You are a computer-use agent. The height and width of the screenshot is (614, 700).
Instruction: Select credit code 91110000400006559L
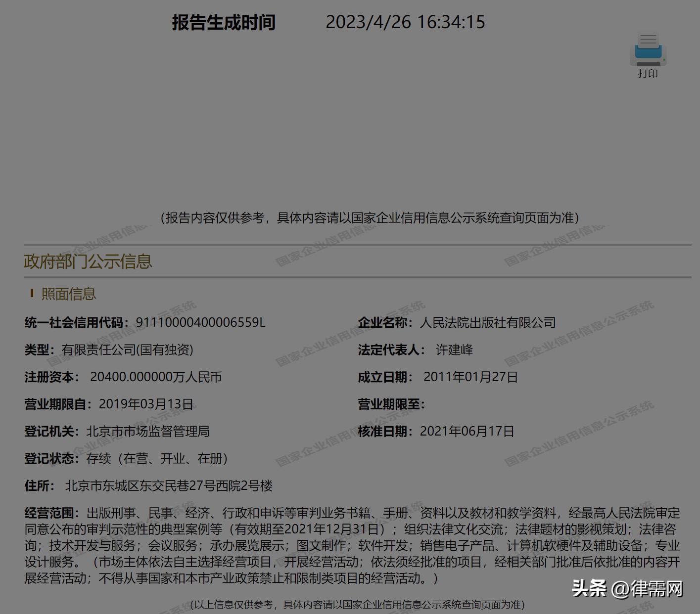[x=200, y=323]
